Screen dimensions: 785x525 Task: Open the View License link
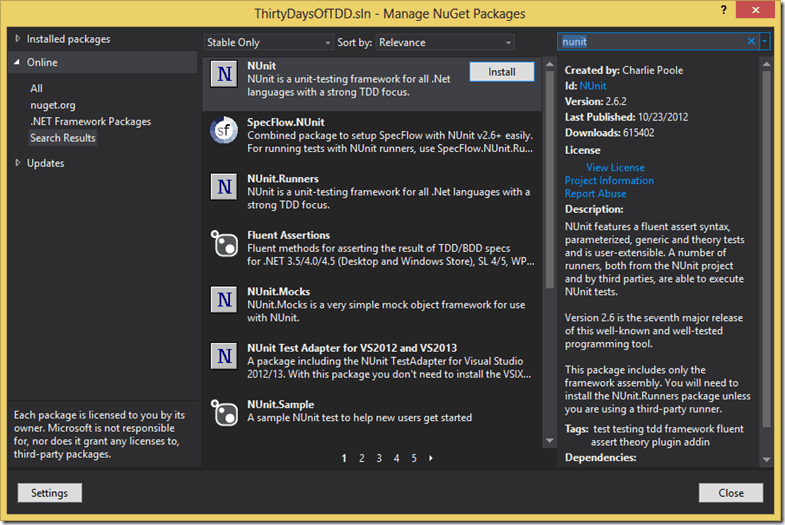tap(615, 167)
